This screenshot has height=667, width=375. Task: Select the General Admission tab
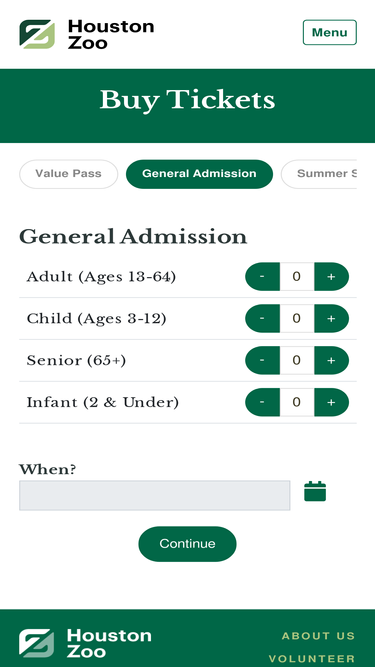pyautogui.click(x=199, y=174)
